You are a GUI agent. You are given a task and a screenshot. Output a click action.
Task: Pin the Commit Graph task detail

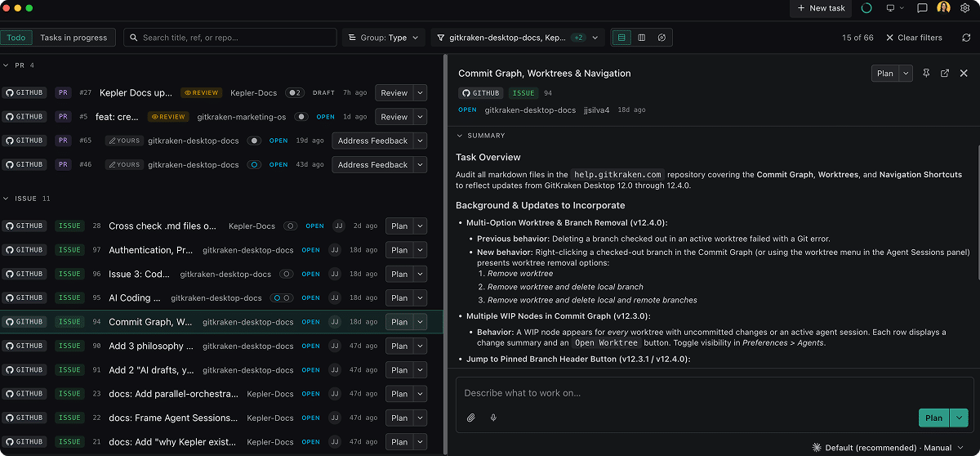pos(926,74)
